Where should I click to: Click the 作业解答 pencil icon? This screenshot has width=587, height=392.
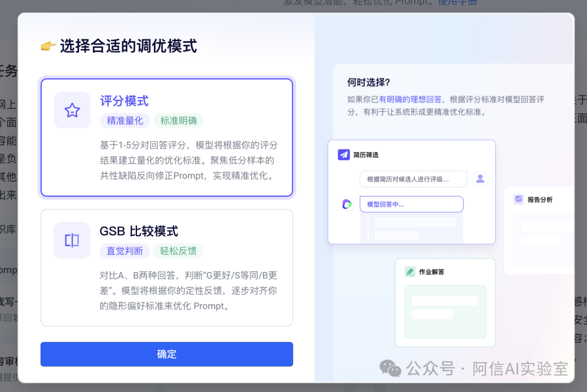click(x=410, y=271)
